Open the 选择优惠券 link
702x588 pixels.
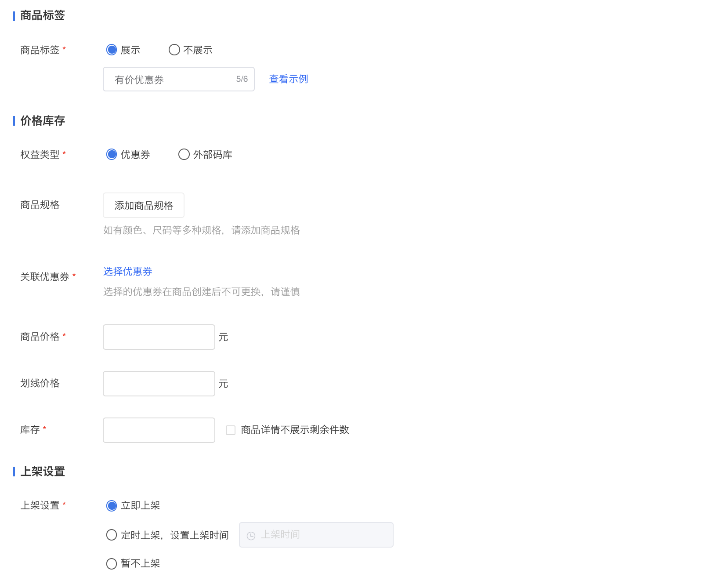pyautogui.click(x=128, y=272)
